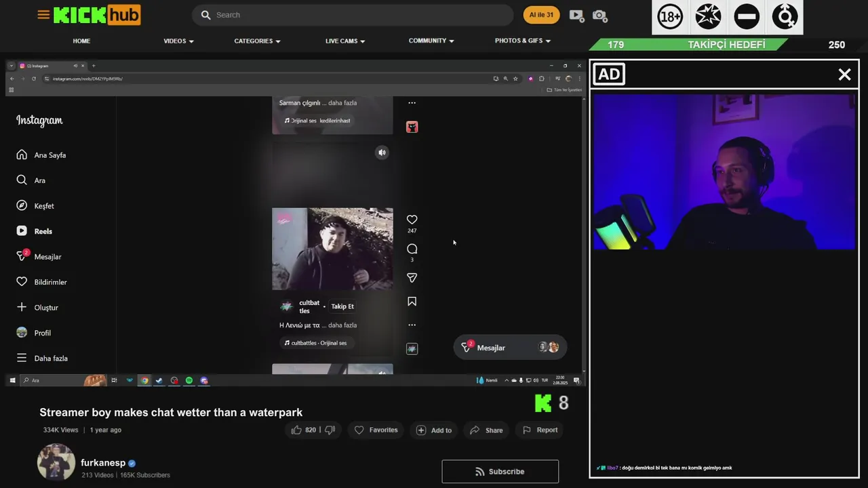Open Ara search in Instagram sidebar
This screenshot has width=868, height=488.
point(31,180)
